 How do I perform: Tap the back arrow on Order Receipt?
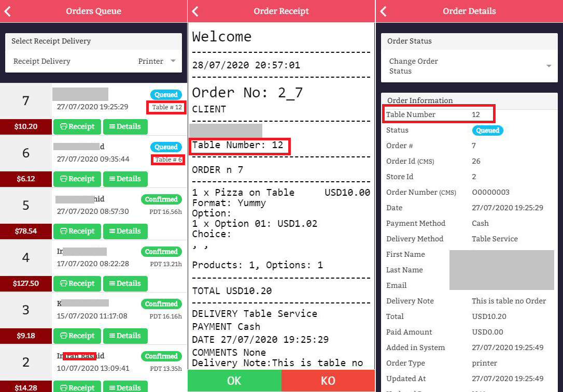[195, 11]
